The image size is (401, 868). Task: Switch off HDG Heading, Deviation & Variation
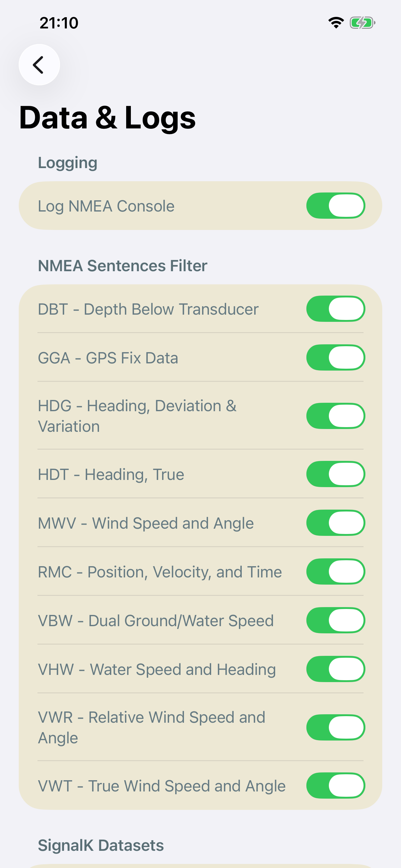(x=335, y=416)
